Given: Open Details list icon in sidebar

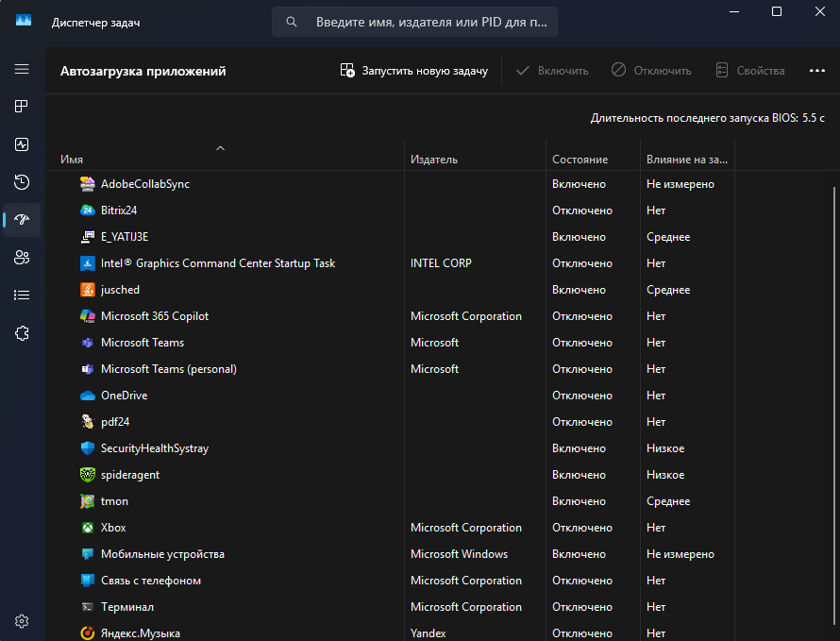Looking at the screenshot, I should (22, 295).
